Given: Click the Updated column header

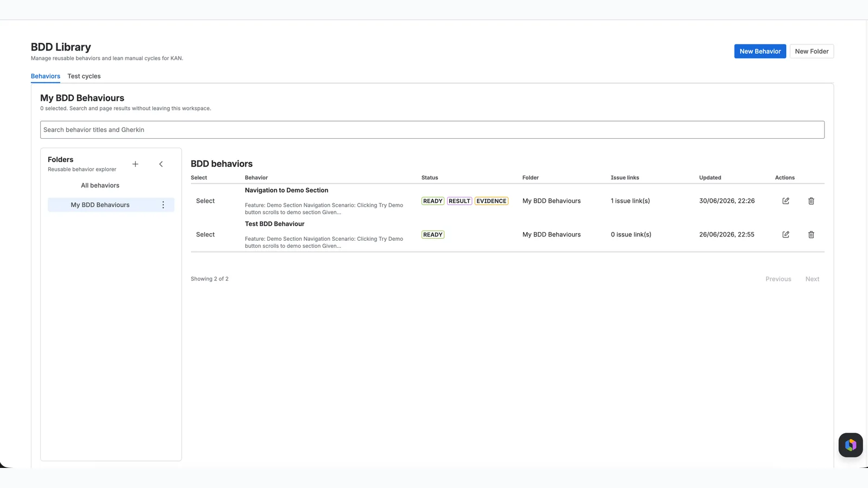Looking at the screenshot, I should tap(710, 178).
